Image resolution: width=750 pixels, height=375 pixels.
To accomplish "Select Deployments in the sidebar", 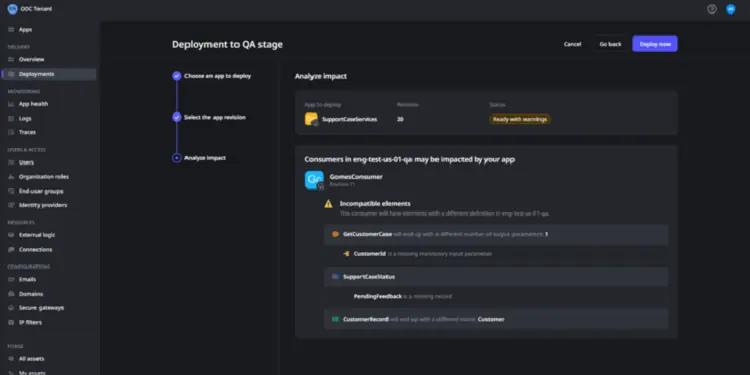I will [49, 74].
